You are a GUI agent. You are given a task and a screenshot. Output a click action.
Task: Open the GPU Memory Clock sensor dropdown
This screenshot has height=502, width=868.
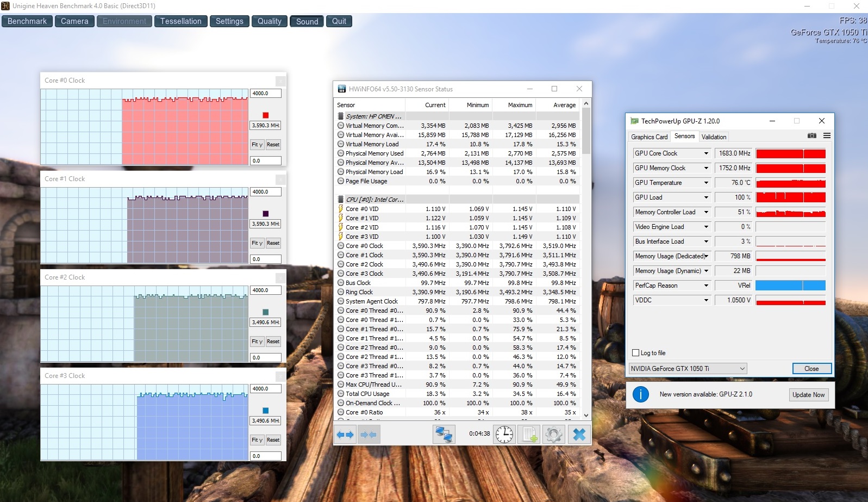tap(706, 168)
